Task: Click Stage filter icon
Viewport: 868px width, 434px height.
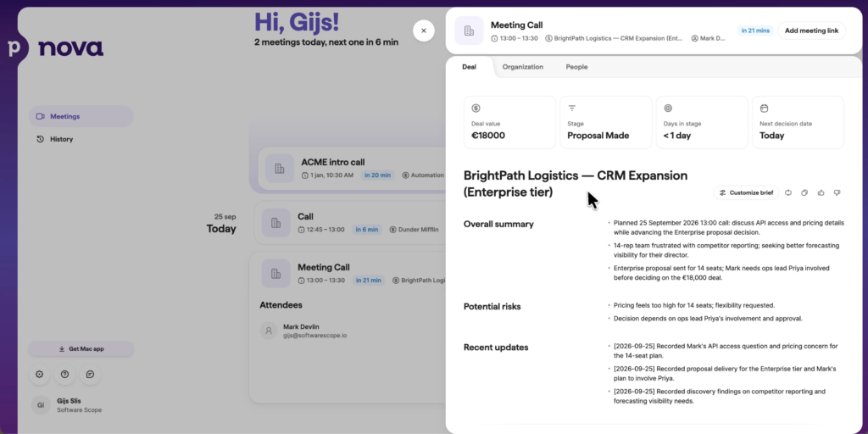Action: pos(572,108)
